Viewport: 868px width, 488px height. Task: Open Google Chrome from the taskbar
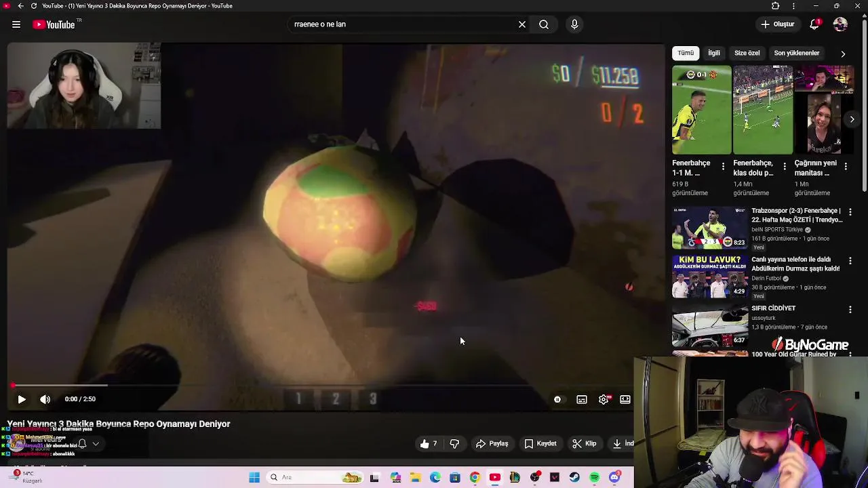tap(475, 478)
